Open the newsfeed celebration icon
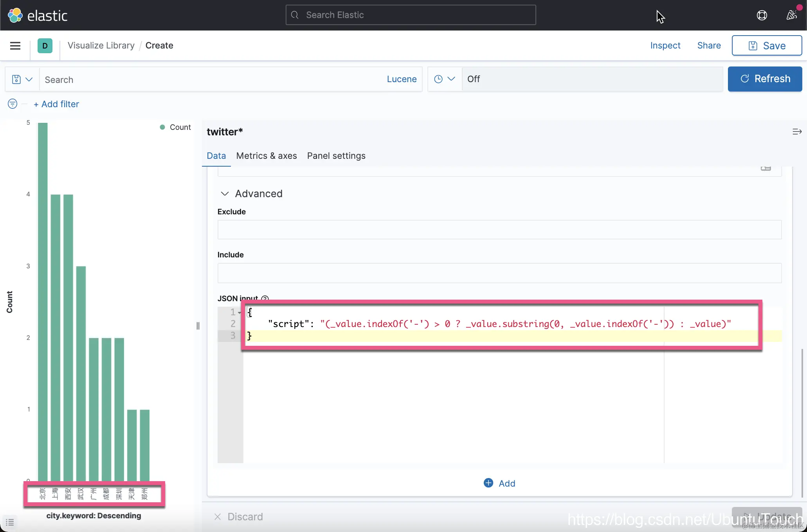 pos(791,15)
